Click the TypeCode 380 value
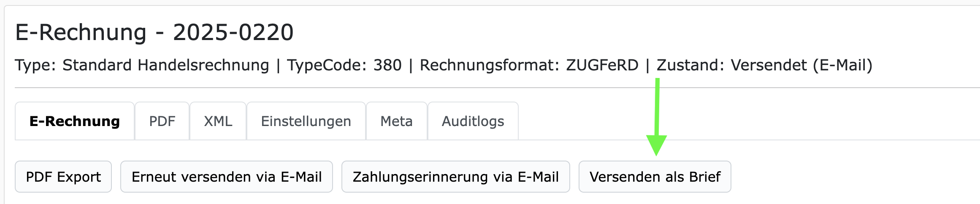Image resolution: width=980 pixels, height=204 pixels. (387, 65)
